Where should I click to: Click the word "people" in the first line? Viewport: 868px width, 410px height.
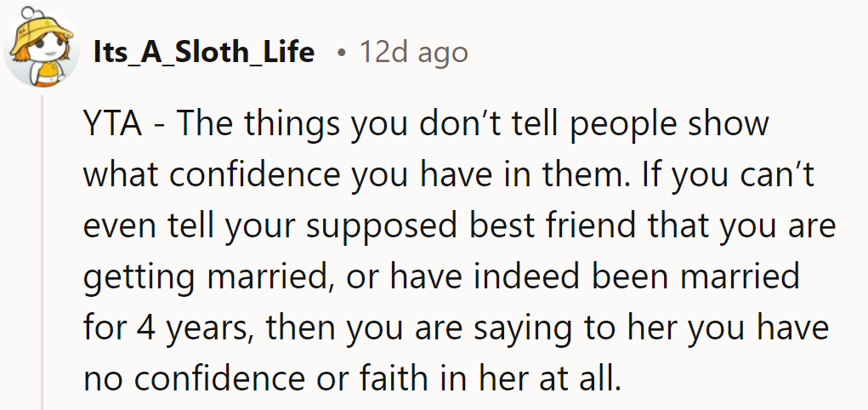(617, 125)
